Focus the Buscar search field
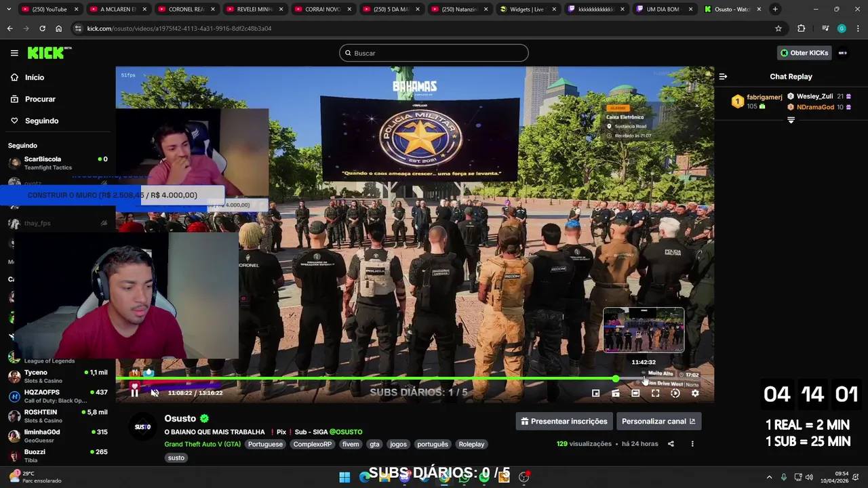Screen dimensions: 868x488 [434, 53]
